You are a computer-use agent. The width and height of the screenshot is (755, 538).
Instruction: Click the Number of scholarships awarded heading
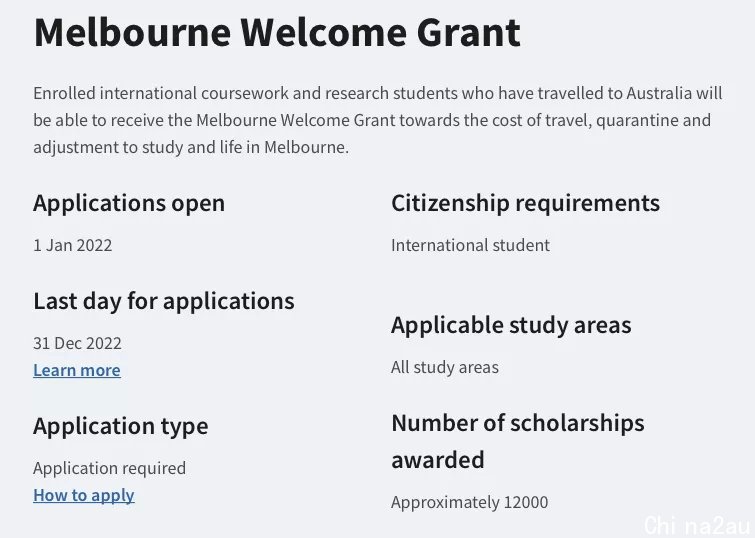pyautogui.click(x=518, y=441)
